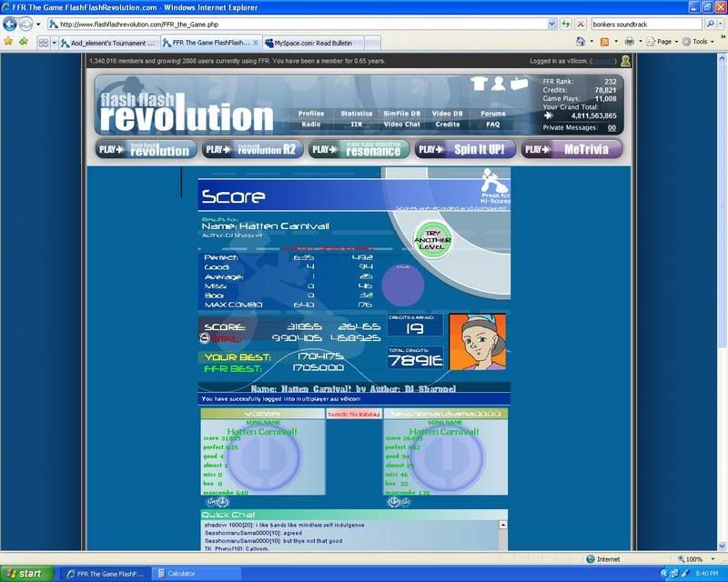Open the Favorites Center star icon
Image resolution: width=728 pixels, height=582 pixels.
(8, 42)
